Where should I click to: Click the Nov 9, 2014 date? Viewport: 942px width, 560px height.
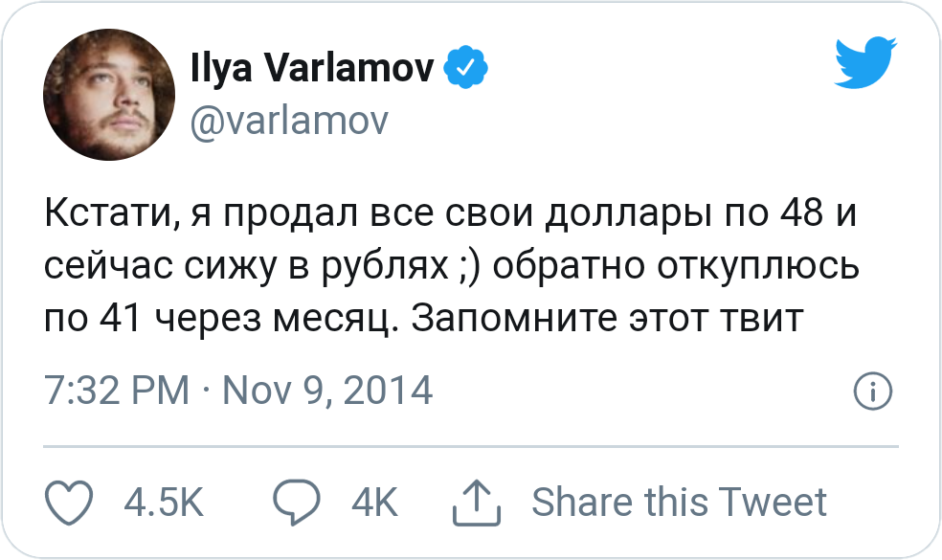pyautogui.click(x=327, y=391)
